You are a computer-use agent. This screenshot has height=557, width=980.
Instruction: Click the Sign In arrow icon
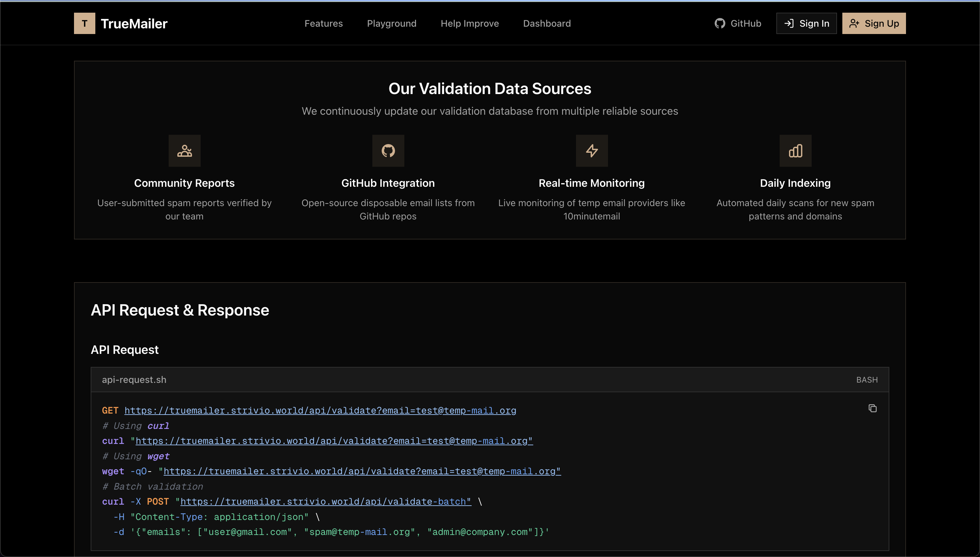(789, 23)
